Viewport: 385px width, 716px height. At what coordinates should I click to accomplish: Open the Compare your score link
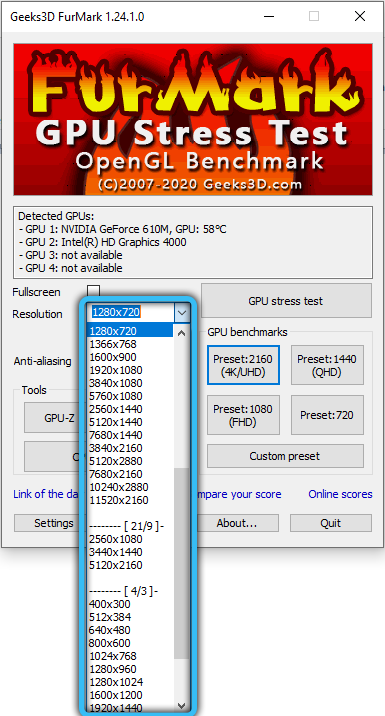pyautogui.click(x=240, y=494)
